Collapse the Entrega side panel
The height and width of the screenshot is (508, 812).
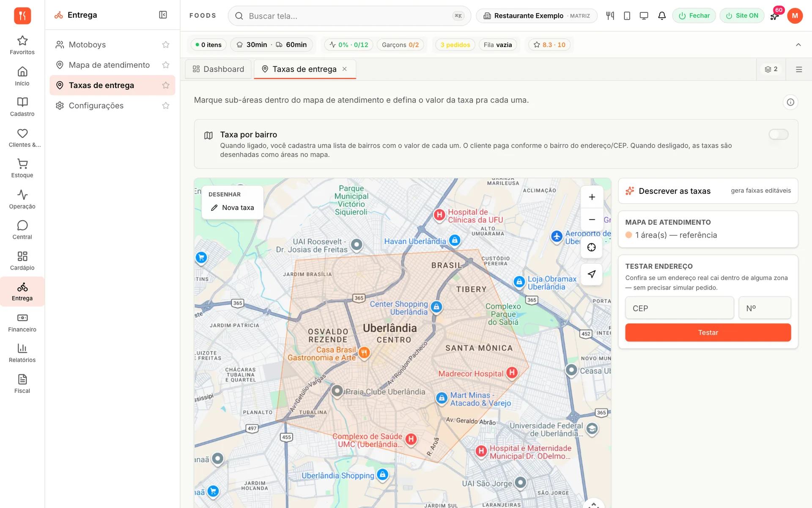[x=163, y=15]
